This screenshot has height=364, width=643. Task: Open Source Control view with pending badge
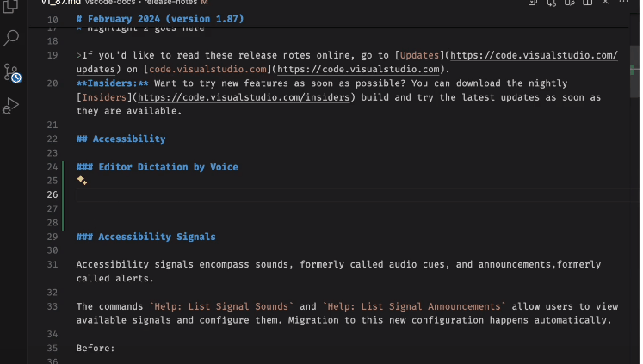tap(12, 71)
